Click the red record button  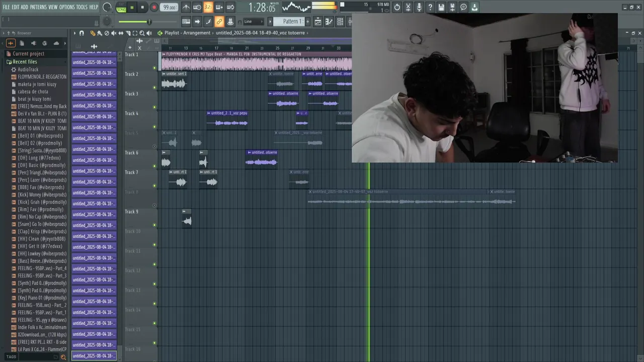click(154, 8)
